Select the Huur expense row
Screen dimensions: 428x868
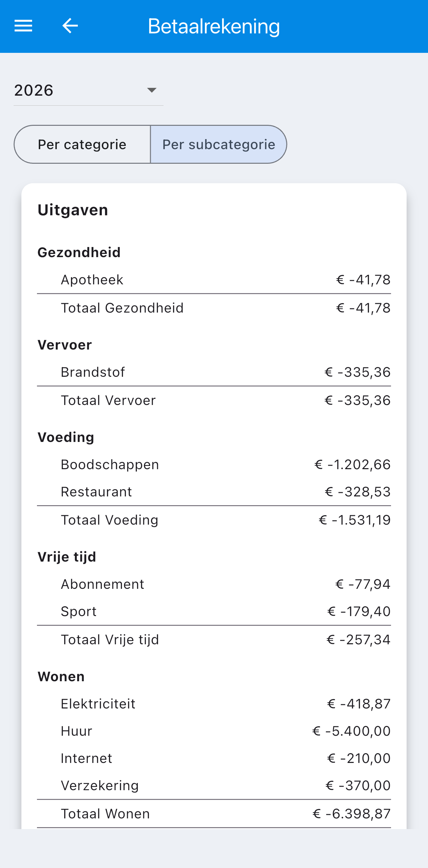214,731
